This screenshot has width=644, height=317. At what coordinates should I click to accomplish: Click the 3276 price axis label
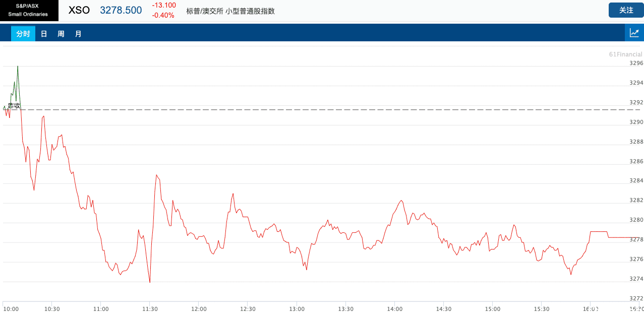pos(636,259)
